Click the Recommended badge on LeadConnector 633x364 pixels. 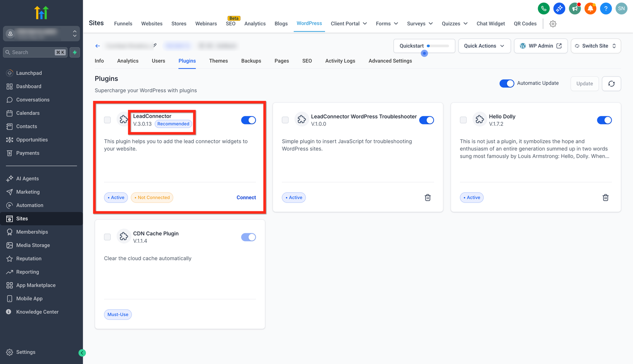pyautogui.click(x=173, y=124)
